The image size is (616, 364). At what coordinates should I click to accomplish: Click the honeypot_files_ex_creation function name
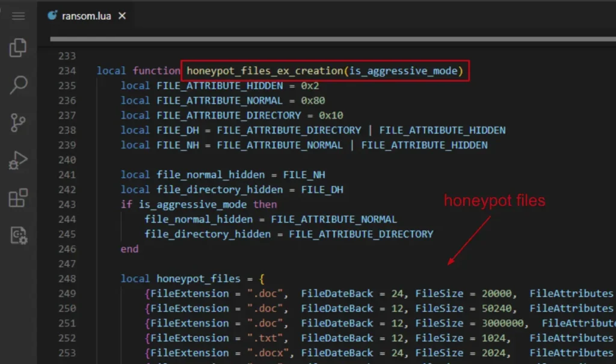coord(263,71)
